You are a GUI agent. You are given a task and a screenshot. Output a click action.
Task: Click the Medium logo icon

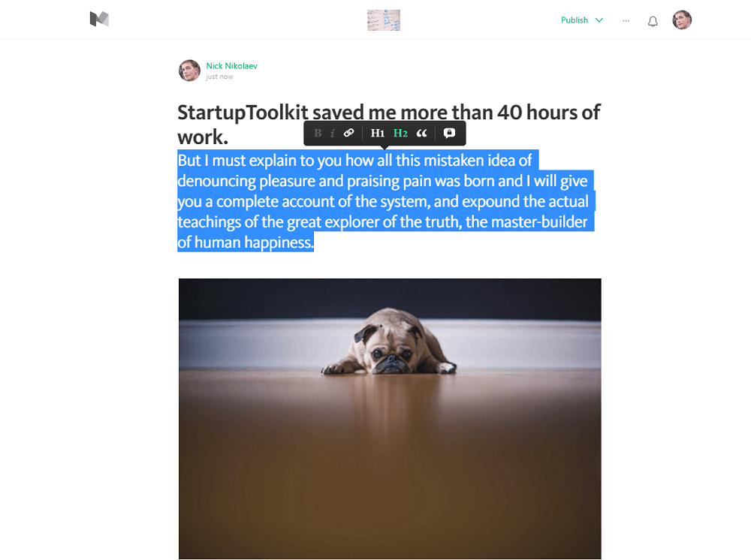point(99,20)
